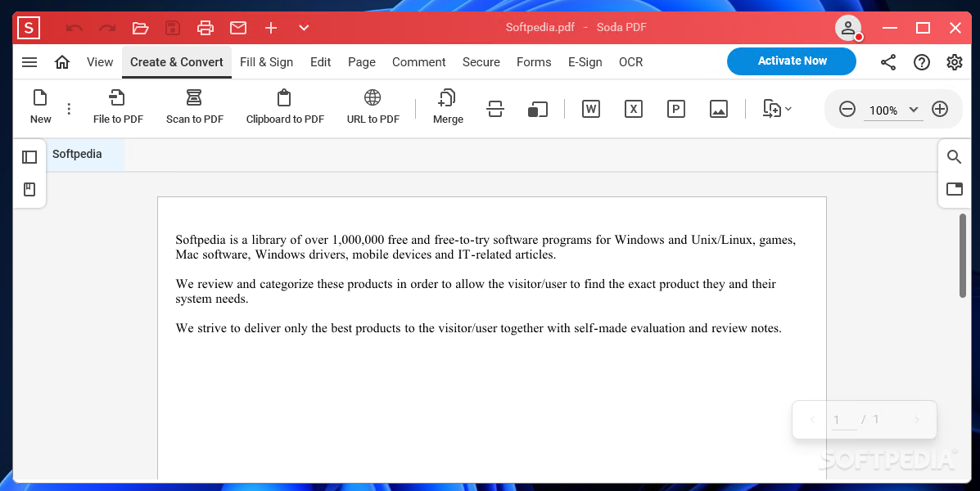980x491 pixels.
Task: Expand the quick access toolbar chevron
Action: 304,28
